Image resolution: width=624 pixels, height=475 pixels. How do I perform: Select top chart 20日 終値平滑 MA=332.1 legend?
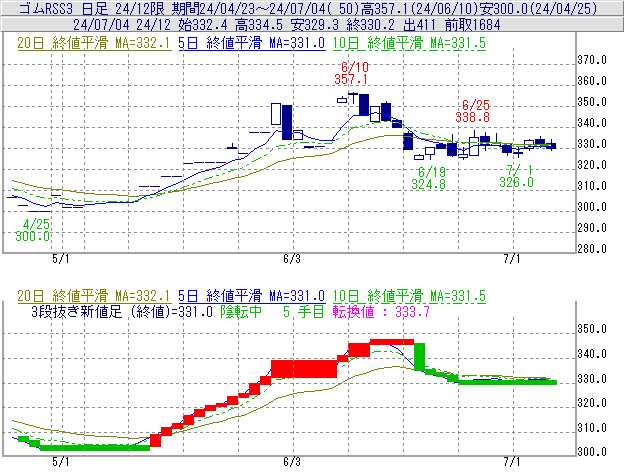(94, 43)
